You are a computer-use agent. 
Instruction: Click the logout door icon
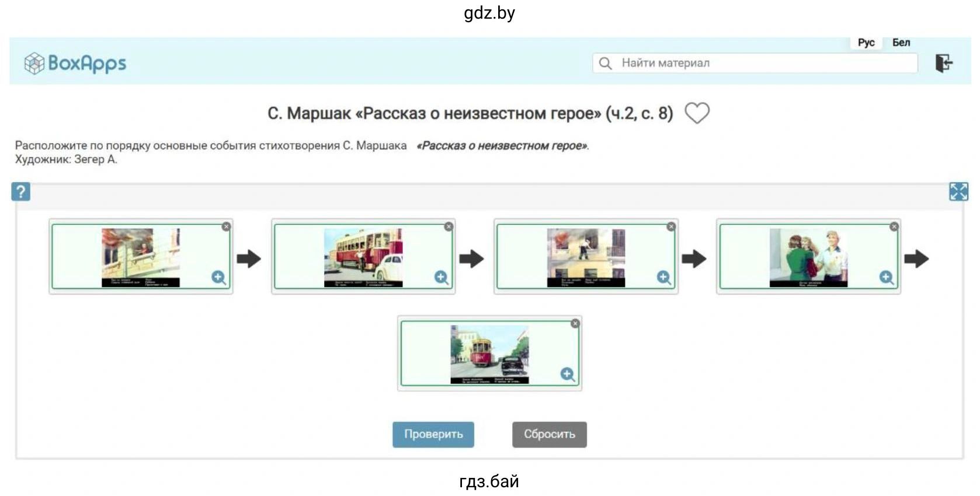tap(944, 62)
